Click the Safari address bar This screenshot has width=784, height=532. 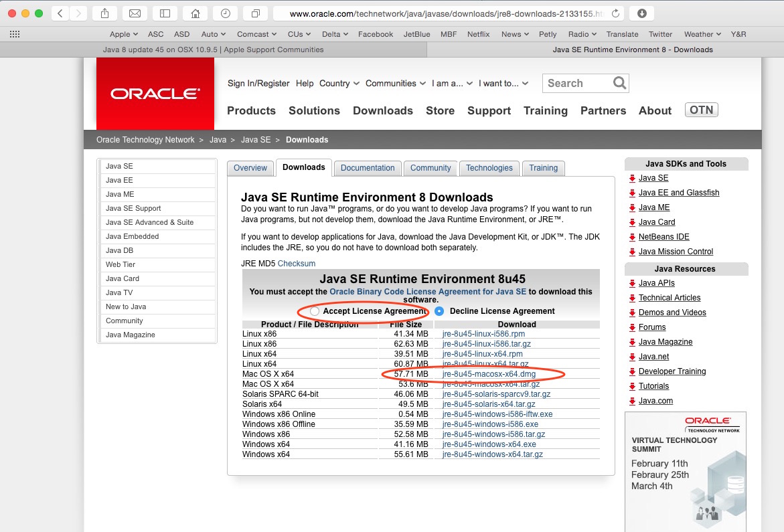445,13
